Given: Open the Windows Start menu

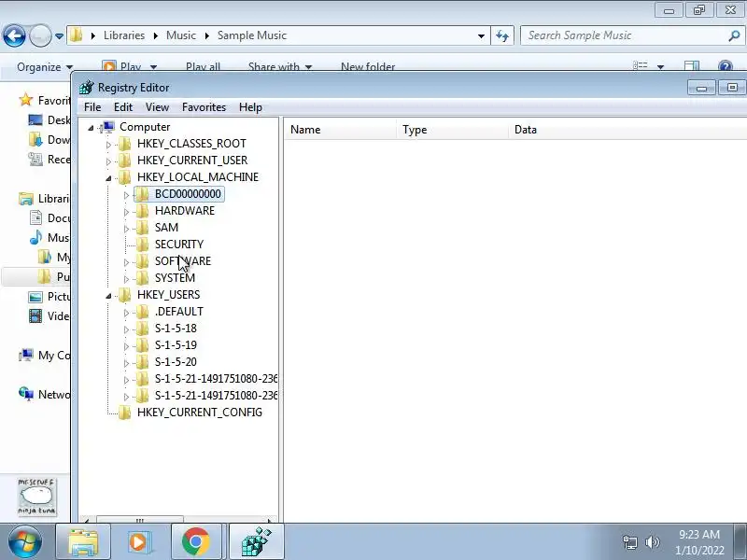Looking at the screenshot, I should [x=24, y=542].
